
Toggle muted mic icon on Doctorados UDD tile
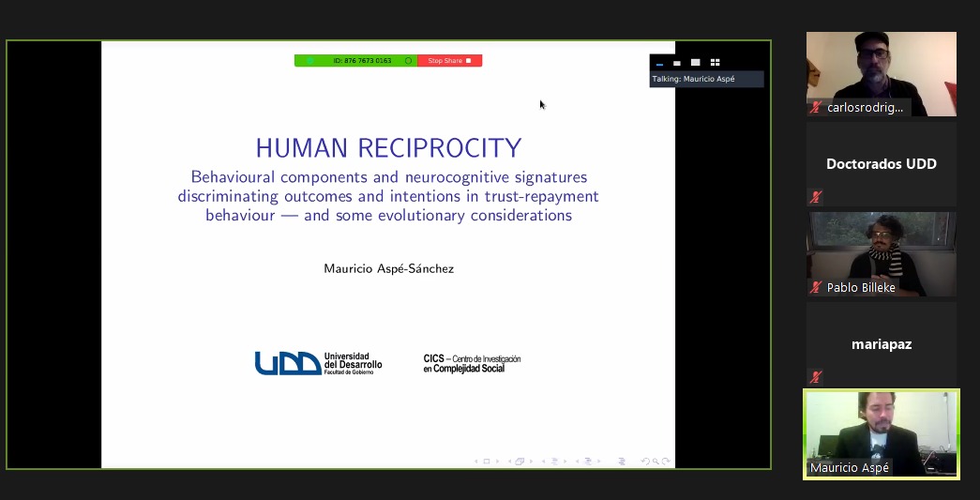(x=816, y=197)
